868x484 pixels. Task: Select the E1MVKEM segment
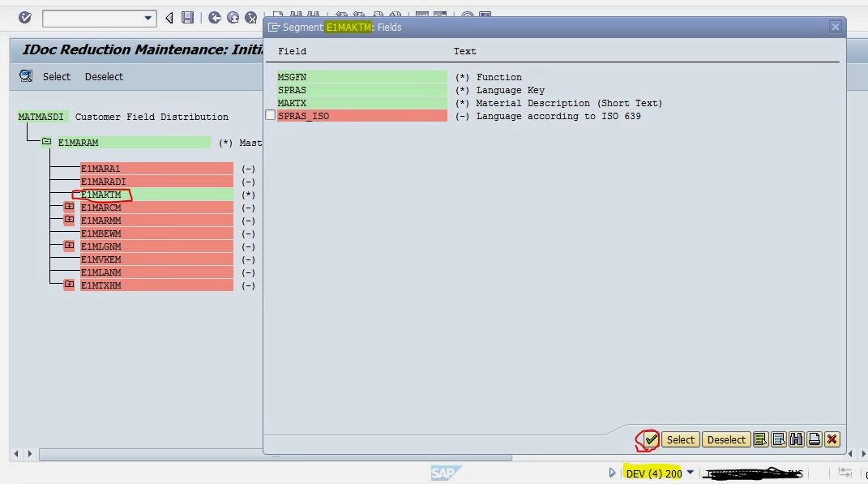[156, 259]
